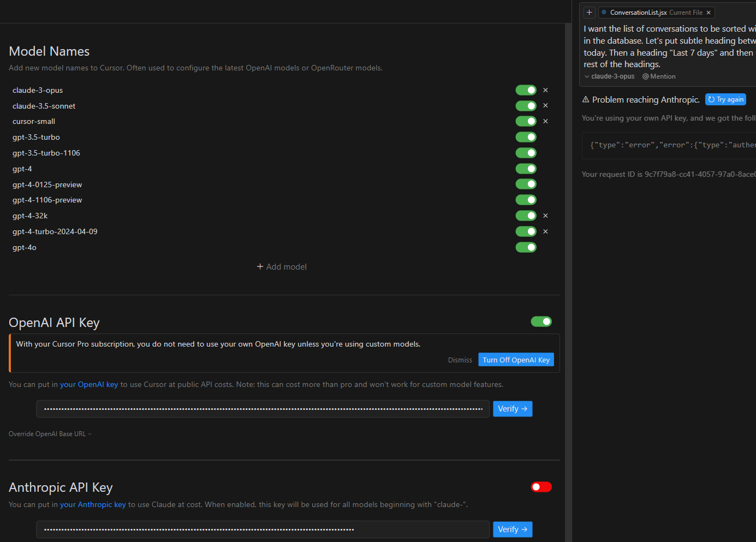Verify the OpenAI API key
The image size is (756, 542).
(x=513, y=409)
